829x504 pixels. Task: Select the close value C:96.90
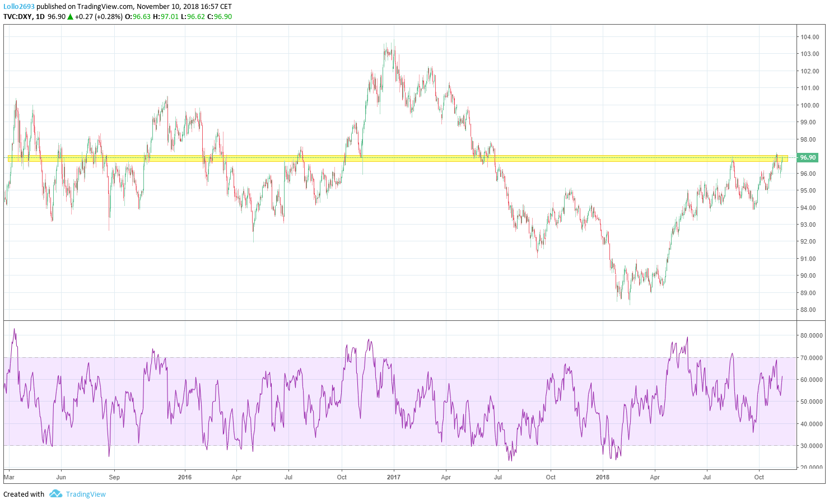[x=220, y=17]
